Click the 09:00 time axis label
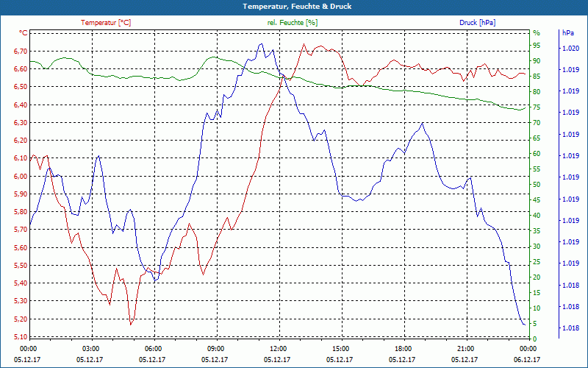The image size is (588, 368). click(215, 348)
